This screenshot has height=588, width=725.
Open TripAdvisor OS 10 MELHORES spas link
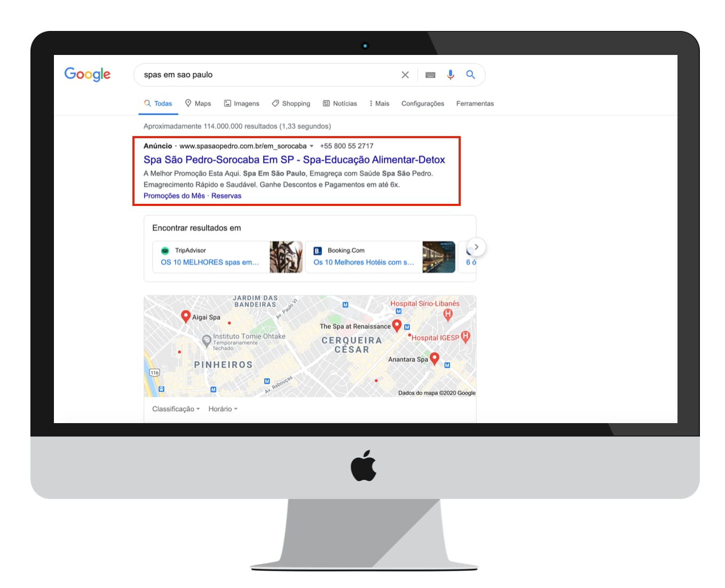pos(210,262)
